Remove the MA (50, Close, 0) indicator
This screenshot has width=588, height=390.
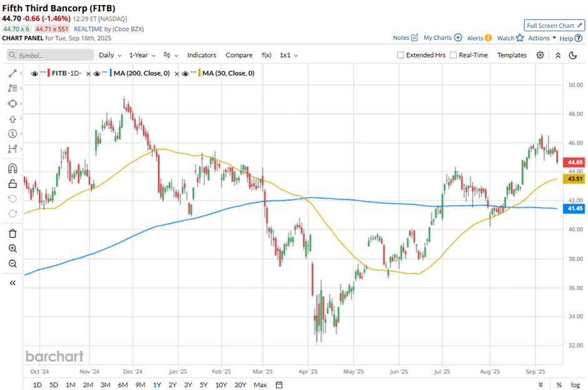click(176, 74)
